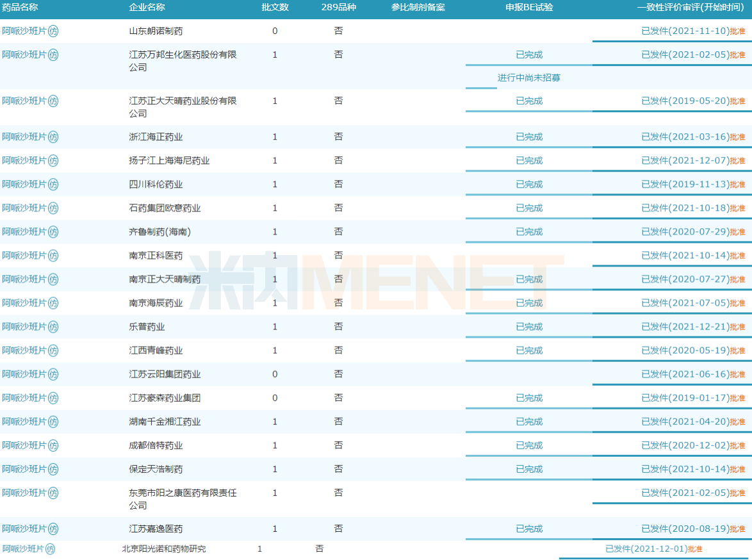
Task: Click 已完成 in the 四川科伦药业 row
Action: pyautogui.click(x=529, y=185)
